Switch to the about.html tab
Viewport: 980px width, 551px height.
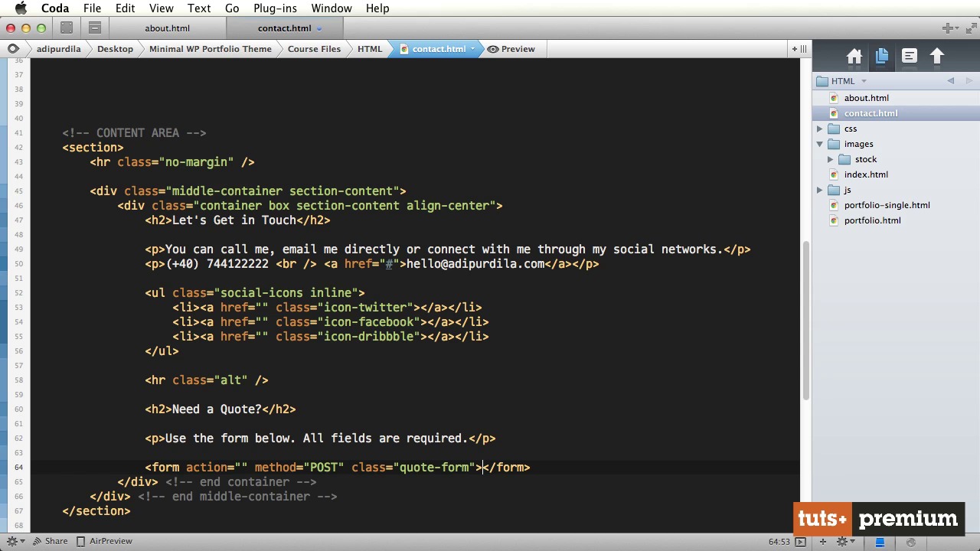point(167,28)
